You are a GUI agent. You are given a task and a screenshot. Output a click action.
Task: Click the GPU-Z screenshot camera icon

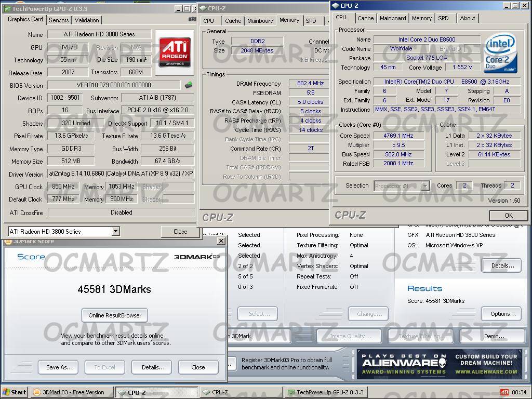[192, 19]
